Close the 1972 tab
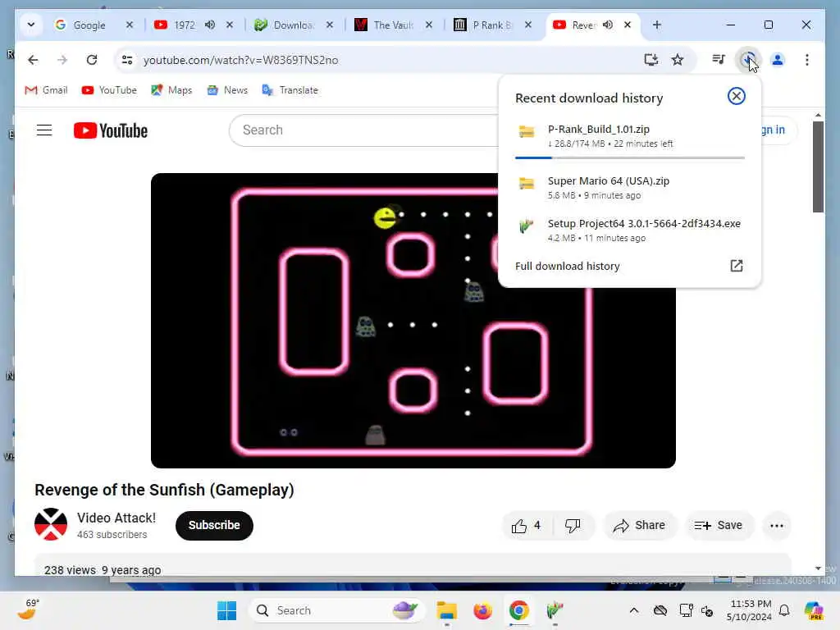Screen dimensions: 840x630 [x=230, y=25]
